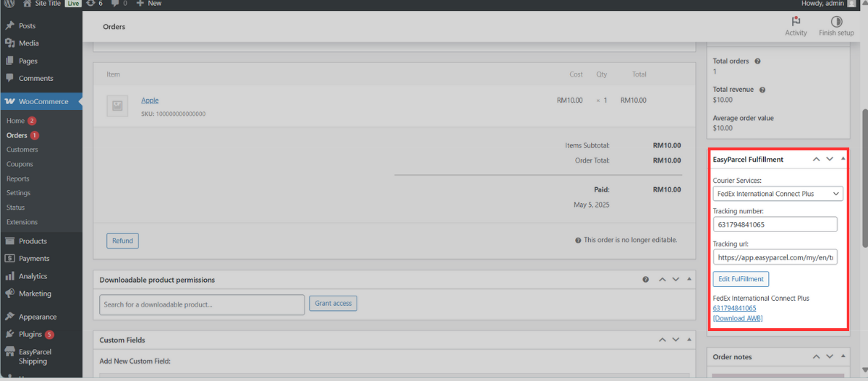
Task: Collapse the Custom Fields panel
Action: (x=689, y=340)
